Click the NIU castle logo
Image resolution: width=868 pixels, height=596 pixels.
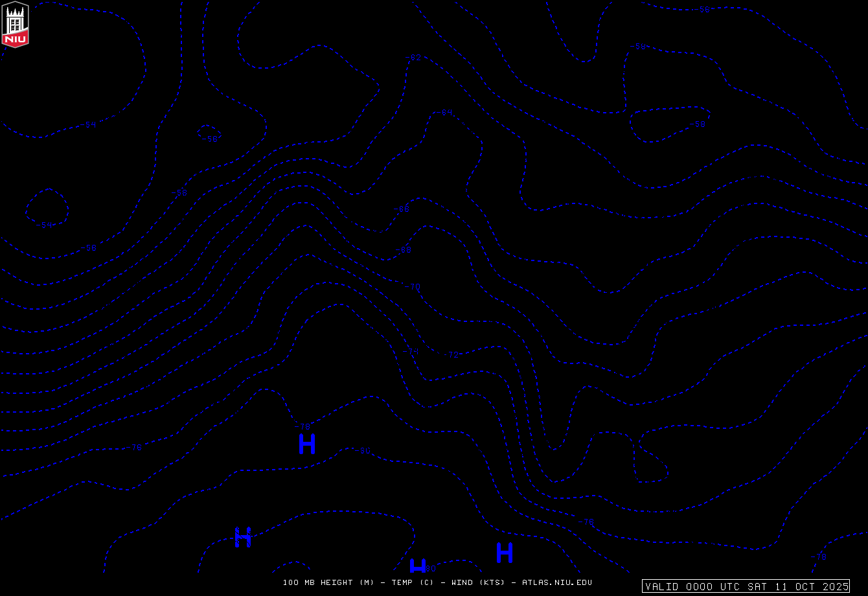[16, 25]
